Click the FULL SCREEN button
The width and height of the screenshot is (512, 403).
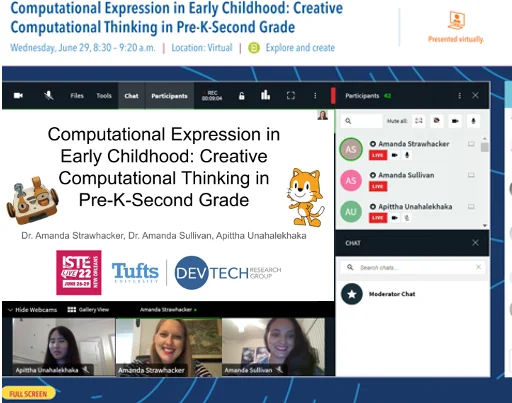[28, 394]
